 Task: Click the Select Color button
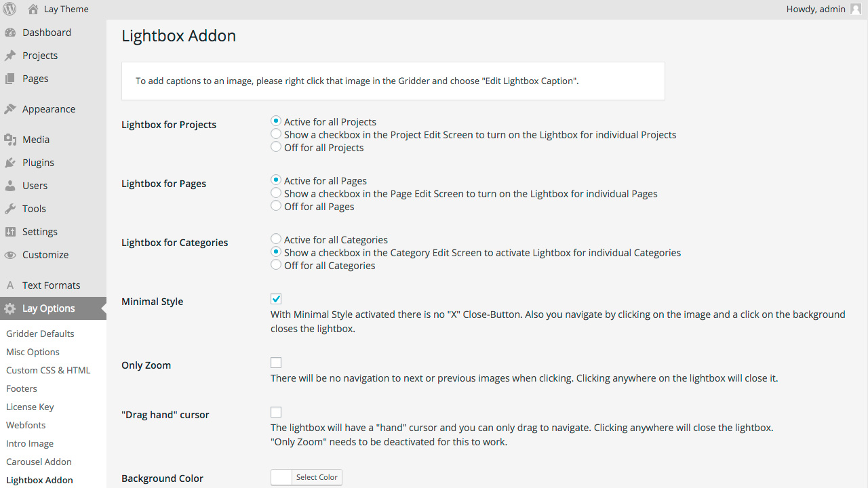[x=317, y=477]
